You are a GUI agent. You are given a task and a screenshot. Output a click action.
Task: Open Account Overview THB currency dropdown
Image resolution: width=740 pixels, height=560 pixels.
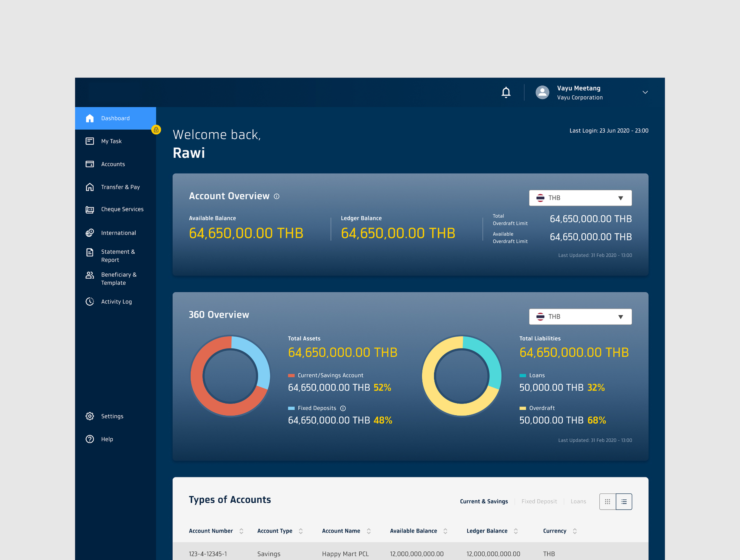(x=580, y=198)
